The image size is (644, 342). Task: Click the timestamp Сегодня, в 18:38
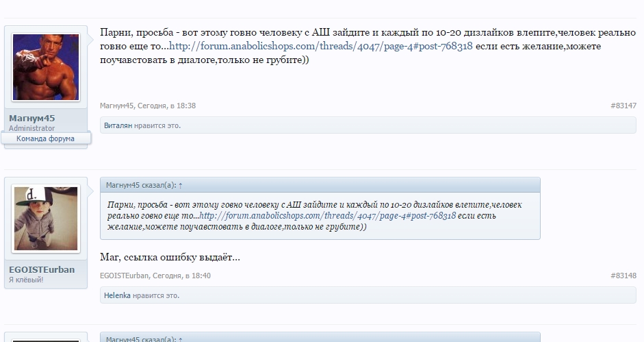point(167,106)
